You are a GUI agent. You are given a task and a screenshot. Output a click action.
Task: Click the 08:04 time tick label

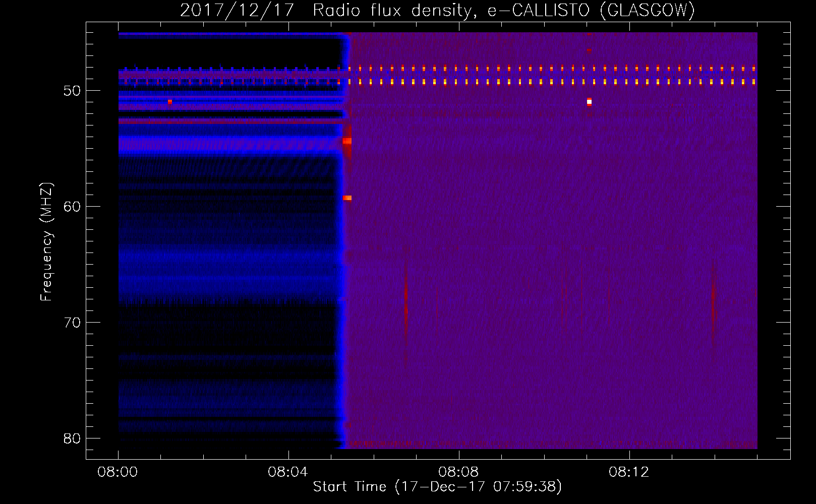[x=288, y=472]
